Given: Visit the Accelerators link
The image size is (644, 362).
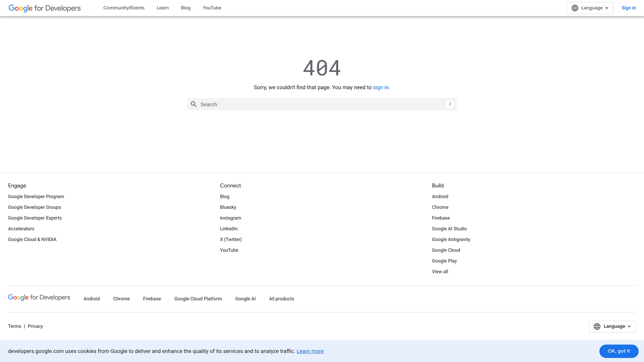Looking at the screenshot, I should pyautogui.click(x=21, y=229).
